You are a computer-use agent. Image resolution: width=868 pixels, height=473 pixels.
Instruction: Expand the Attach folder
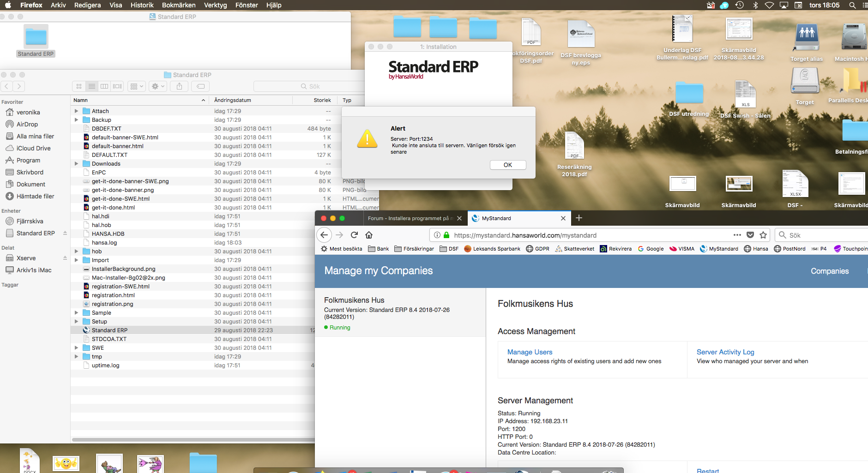[76, 111]
